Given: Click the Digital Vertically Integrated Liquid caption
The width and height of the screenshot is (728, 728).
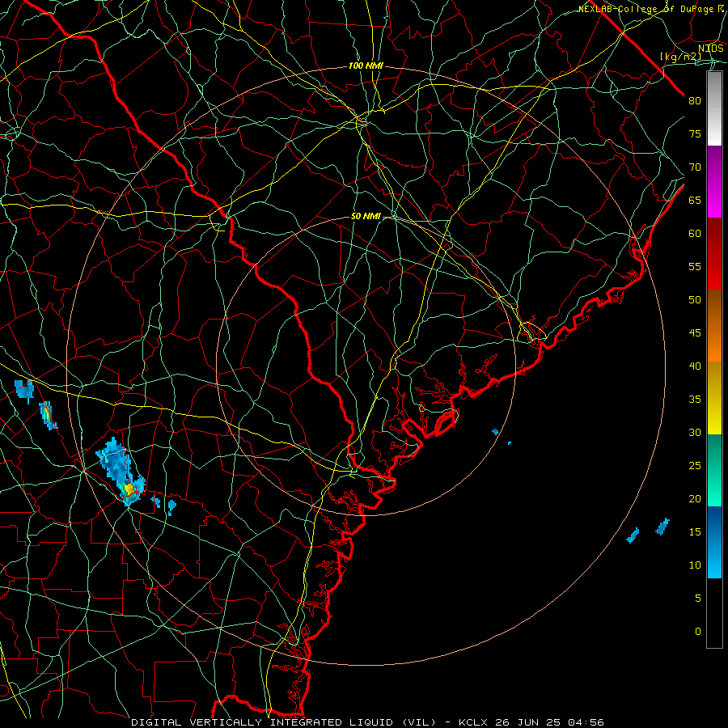Looking at the screenshot, I should pyautogui.click(x=368, y=722).
